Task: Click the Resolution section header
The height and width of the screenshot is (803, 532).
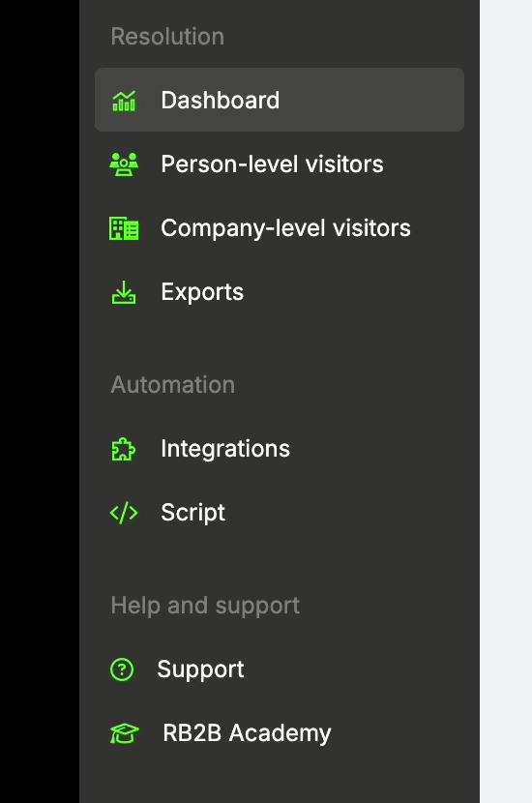Action: [x=167, y=37]
